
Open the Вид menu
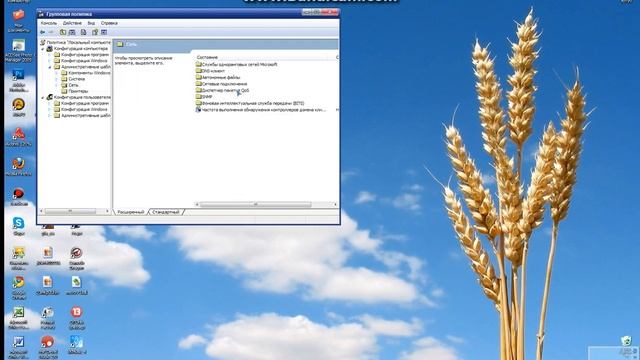click(x=91, y=23)
